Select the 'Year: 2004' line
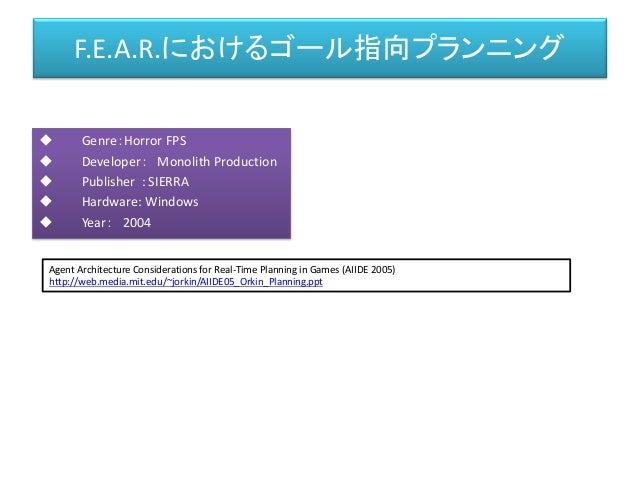 116,223
